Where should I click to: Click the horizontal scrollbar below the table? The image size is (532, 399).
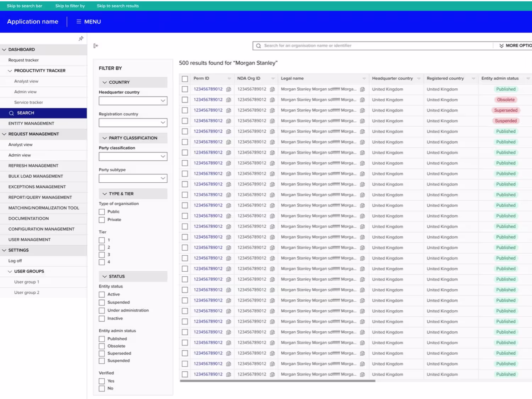277,381
